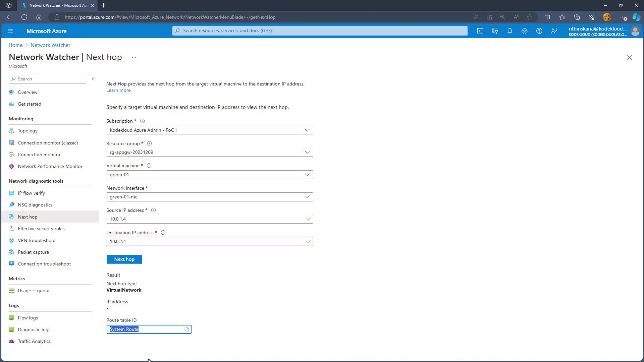
Task: Expand the Subscription dropdown
Action: click(210, 130)
